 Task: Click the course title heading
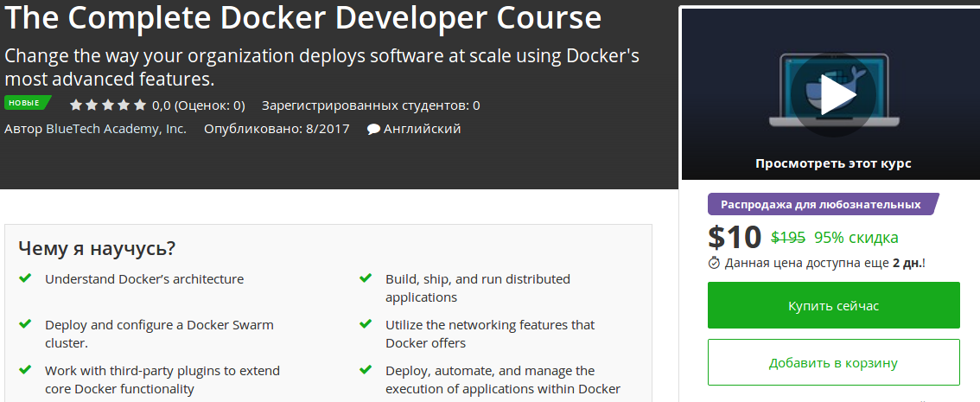[302, 19]
